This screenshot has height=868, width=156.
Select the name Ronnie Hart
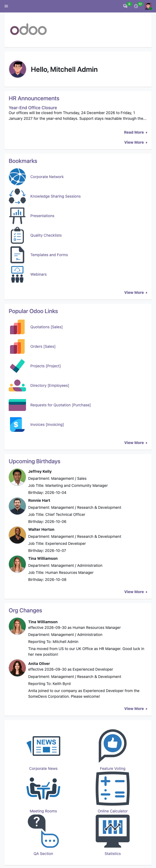39,501
